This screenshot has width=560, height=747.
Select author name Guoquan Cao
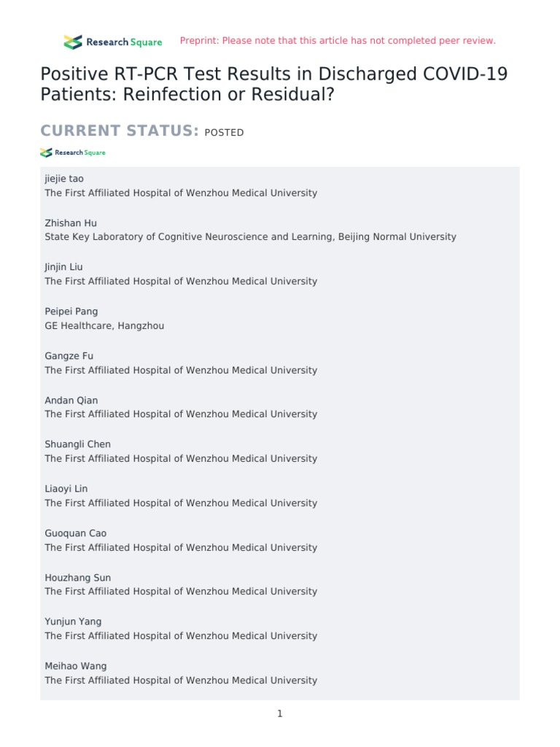pos(75,533)
